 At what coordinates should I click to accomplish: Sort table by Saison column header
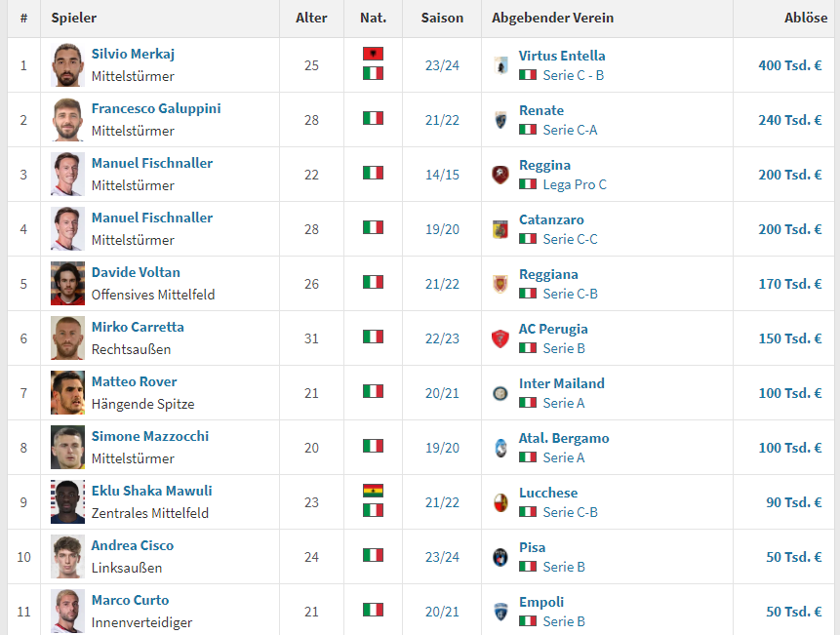(442, 18)
